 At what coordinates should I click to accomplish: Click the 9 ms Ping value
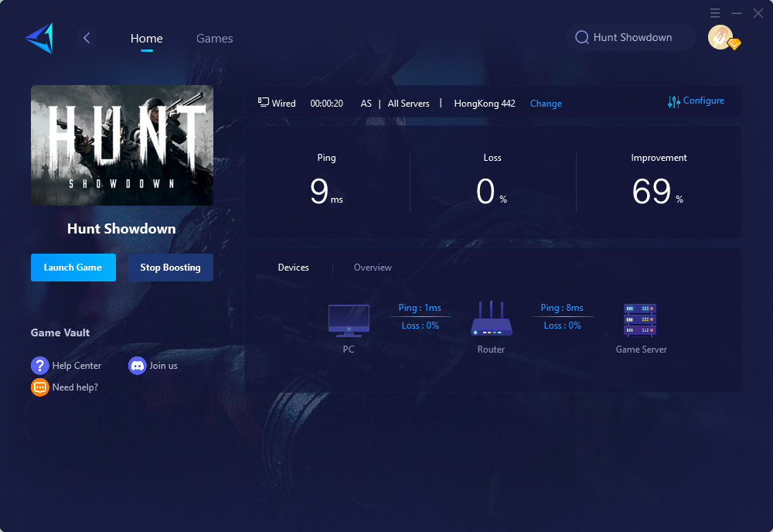point(326,192)
